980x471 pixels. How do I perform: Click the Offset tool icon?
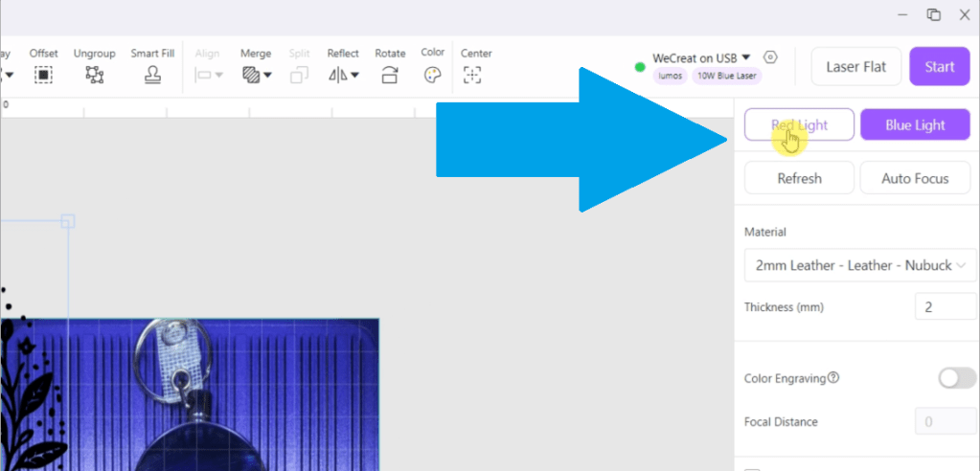coord(43,75)
